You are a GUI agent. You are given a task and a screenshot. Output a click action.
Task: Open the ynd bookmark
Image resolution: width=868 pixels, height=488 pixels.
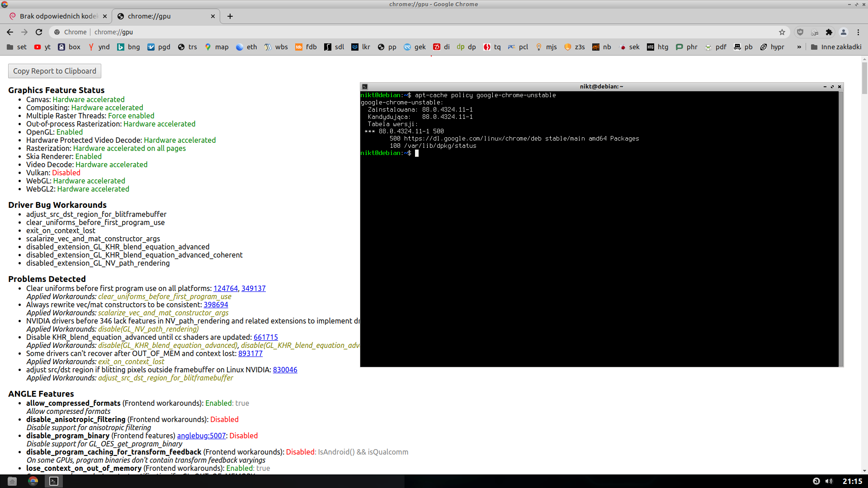point(99,47)
